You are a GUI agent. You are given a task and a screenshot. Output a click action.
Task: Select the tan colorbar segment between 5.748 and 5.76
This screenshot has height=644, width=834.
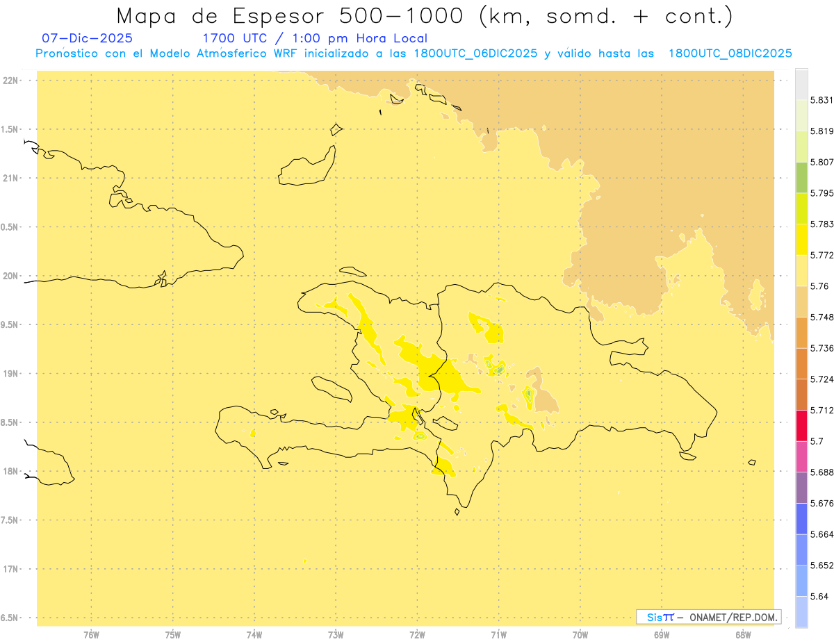[x=801, y=302]
